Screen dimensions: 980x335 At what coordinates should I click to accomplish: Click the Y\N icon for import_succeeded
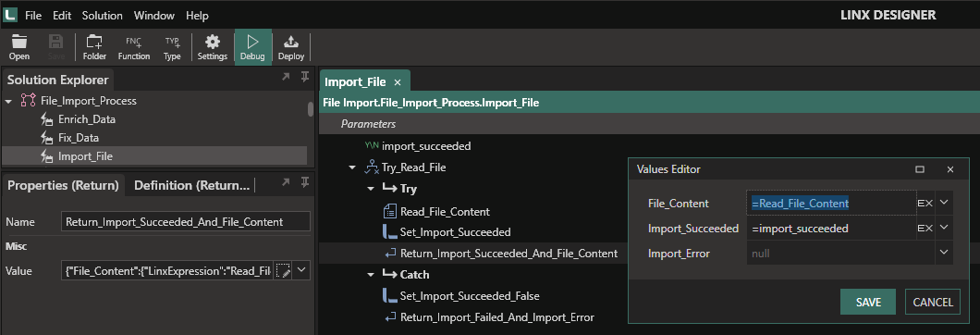coord(372,146)
